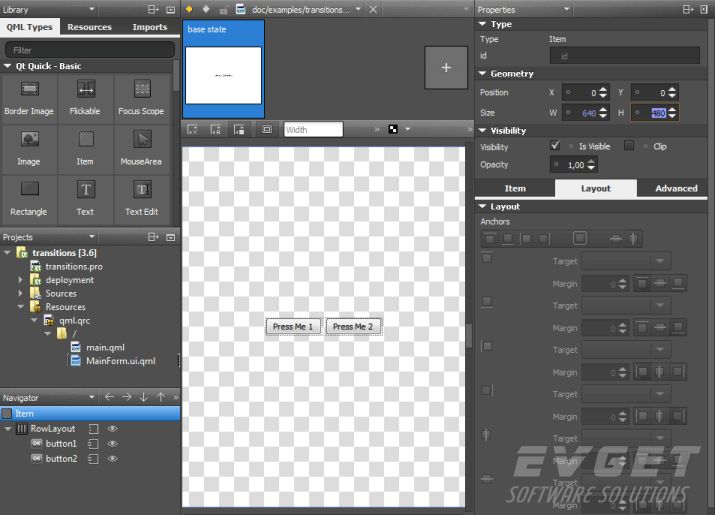Open the Library panel dropdown
The image size is (715, 515).
(92, 9)
